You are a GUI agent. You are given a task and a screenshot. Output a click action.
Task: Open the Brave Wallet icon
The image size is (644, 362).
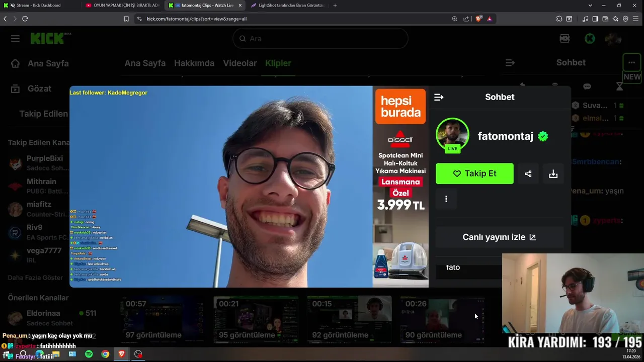605,19
